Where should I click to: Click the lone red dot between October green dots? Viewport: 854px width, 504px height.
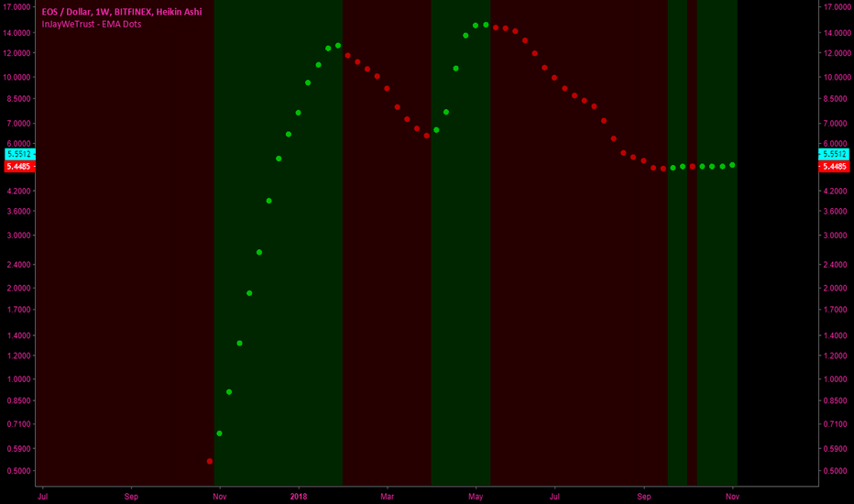pyautogui.click(x=692, y=167)
